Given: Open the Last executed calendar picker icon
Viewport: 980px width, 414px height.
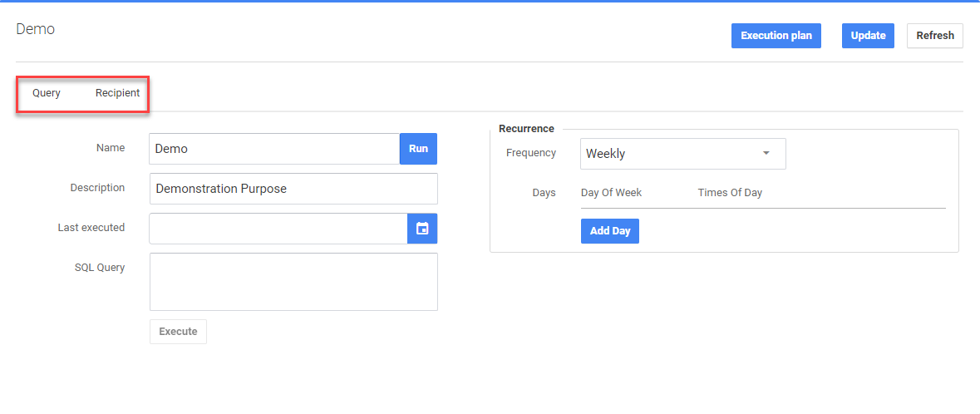Looking at the screenshot, I should pos(422,229).
